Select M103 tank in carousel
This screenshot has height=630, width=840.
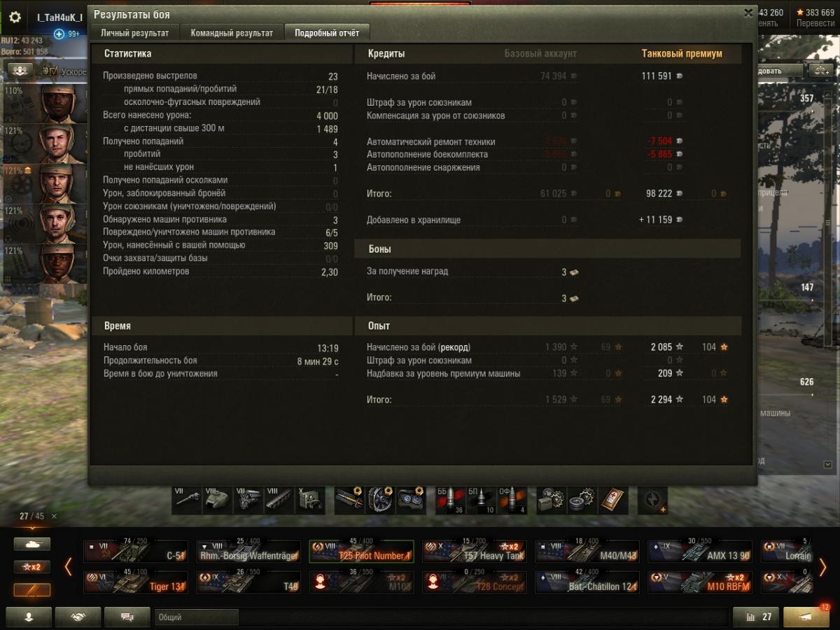361,582
